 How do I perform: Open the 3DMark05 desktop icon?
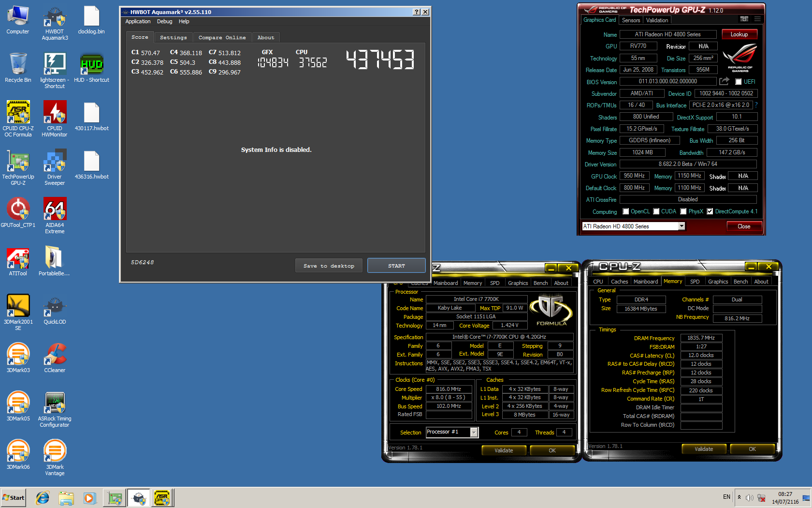[18, 406]
